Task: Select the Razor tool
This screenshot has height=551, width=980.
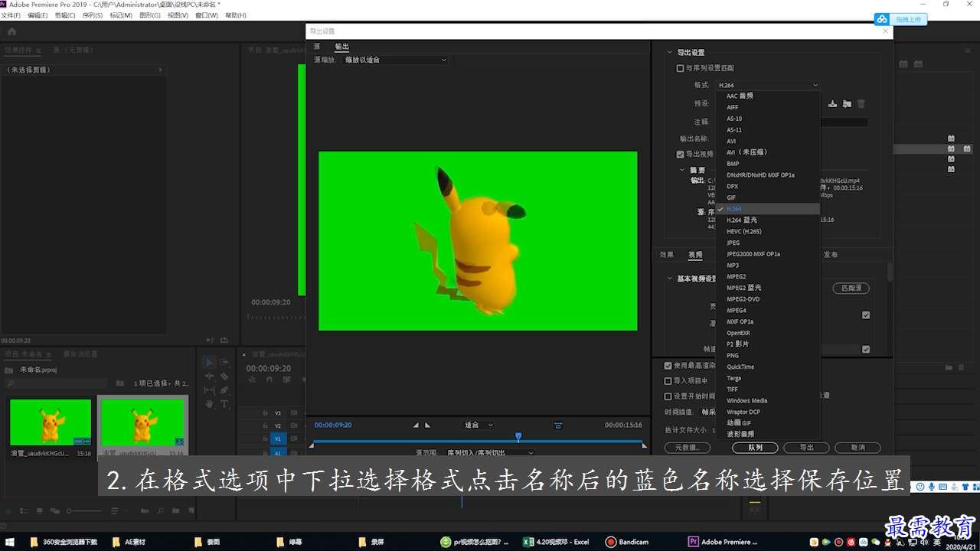Action: pyautogui.click(x=224, y=376)
